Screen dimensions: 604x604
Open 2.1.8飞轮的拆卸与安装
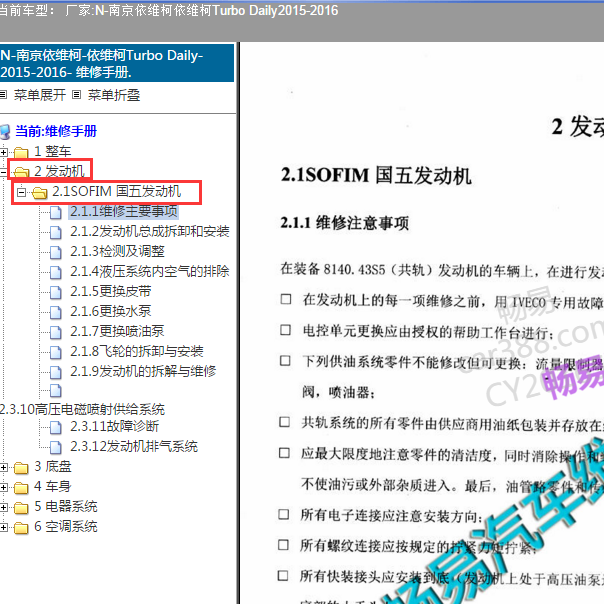click(137, 351)
